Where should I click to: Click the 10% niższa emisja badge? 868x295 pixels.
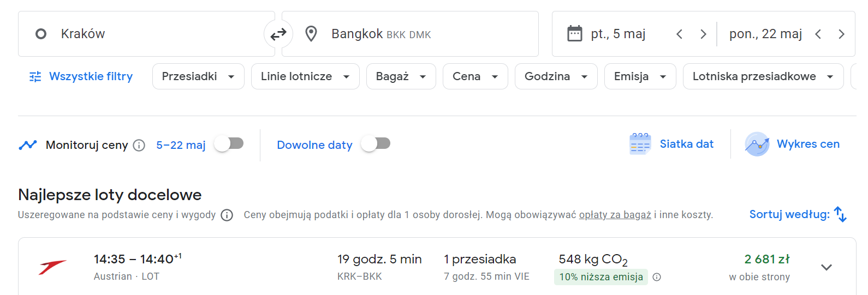[601, 277]
